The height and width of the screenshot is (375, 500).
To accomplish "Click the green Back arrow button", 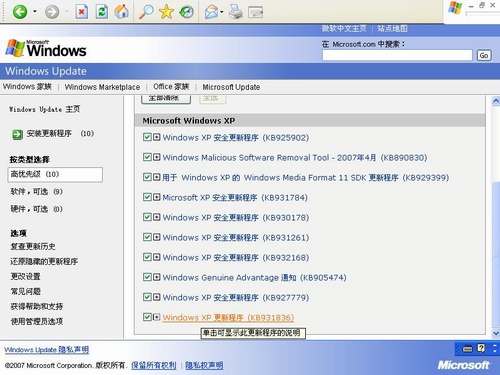I will [x=20, y=12].
